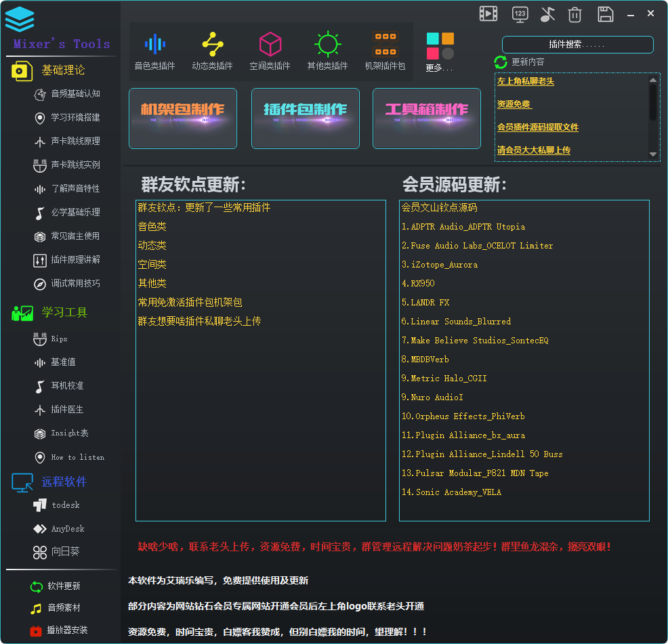Select 空间类 in 群友软点 list

[x=152, y=265]
